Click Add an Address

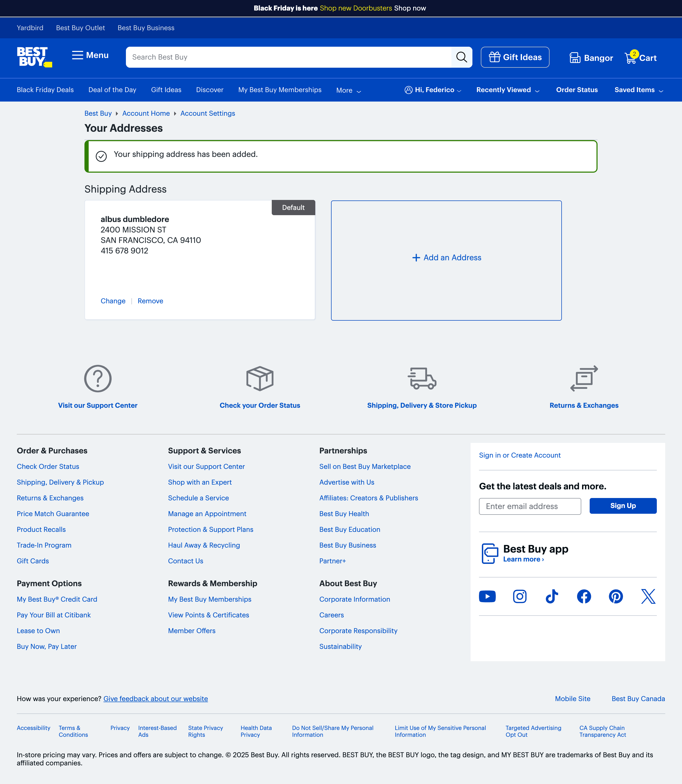446,257
